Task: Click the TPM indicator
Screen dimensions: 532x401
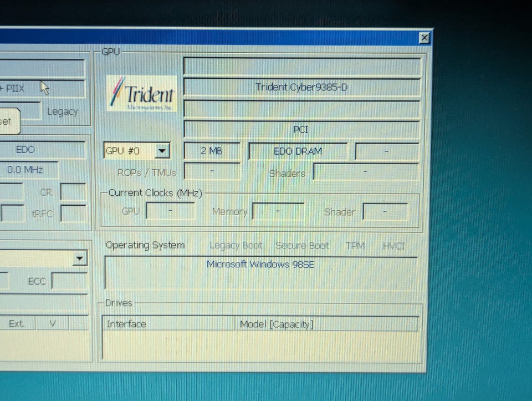Action: click(x=355, y=246)
